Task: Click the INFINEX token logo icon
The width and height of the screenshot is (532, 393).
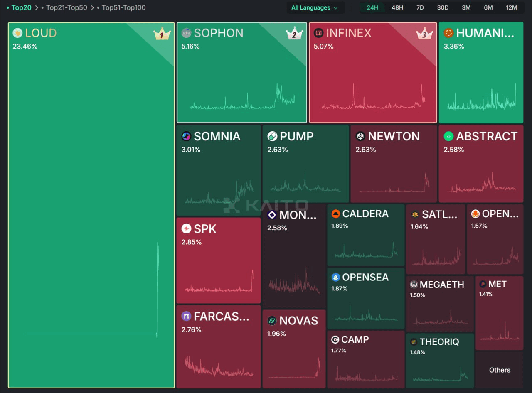Action: 318,33
